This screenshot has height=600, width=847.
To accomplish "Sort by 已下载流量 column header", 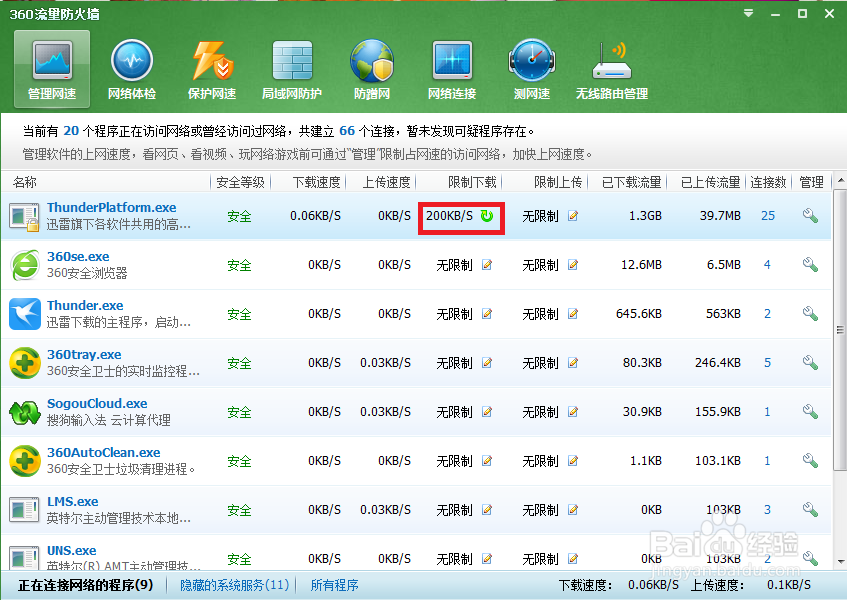I will coord(631,183).
